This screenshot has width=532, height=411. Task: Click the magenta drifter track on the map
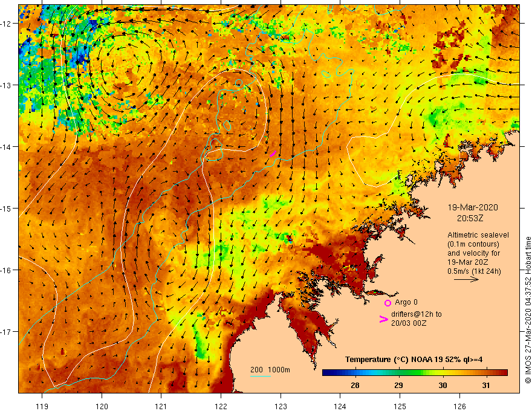273,154
